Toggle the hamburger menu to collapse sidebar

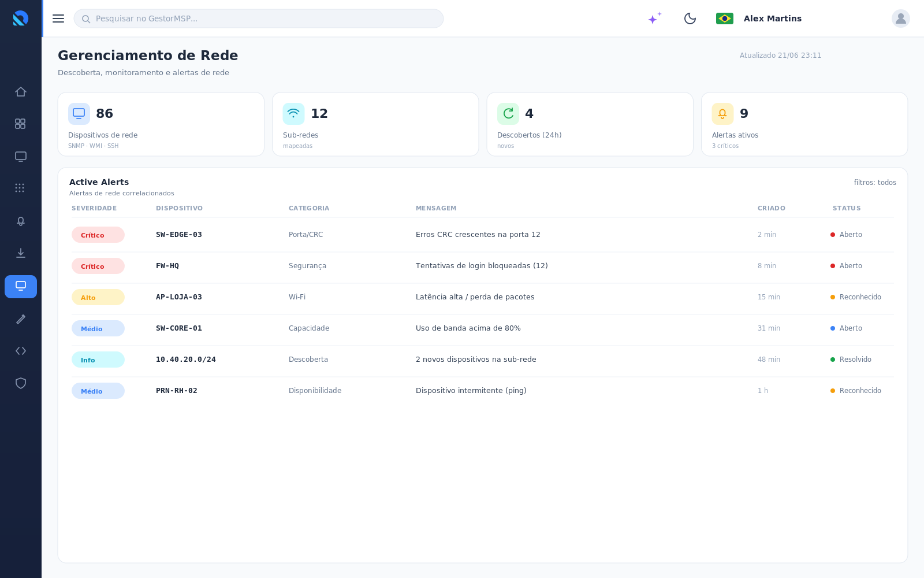click(58, 18)
